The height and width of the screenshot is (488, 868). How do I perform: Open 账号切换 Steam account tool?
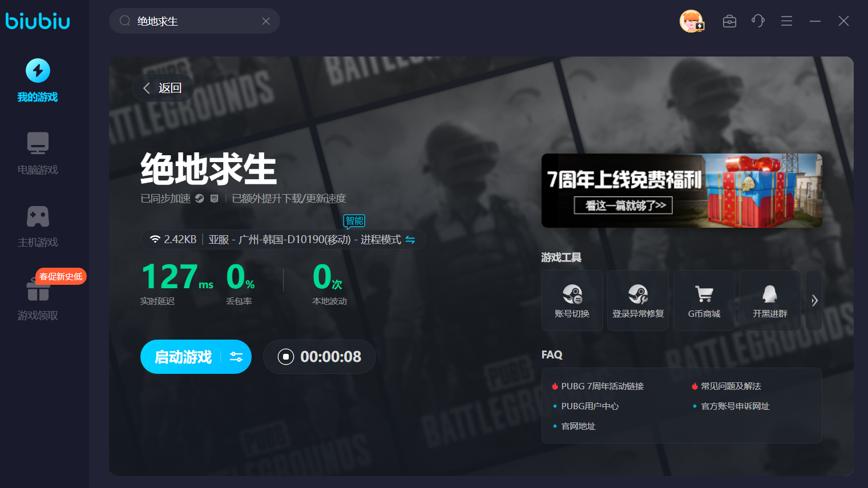click(572, 300)
